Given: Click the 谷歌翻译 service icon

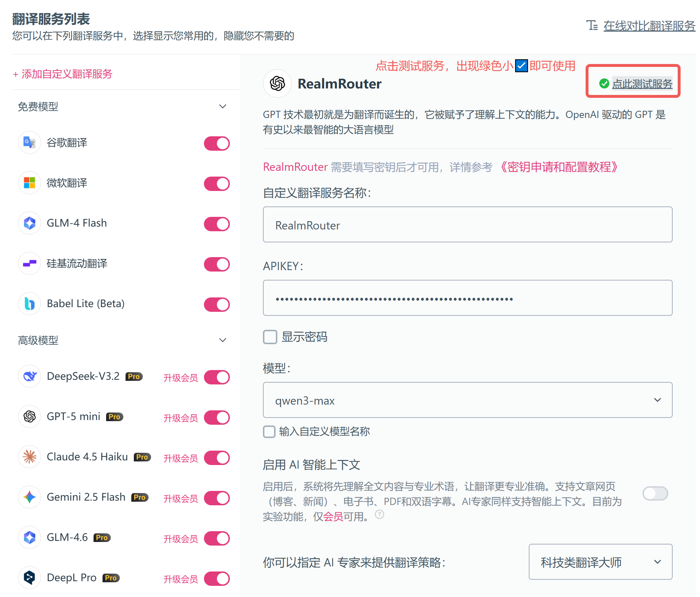Looking at the screenshot, I should click(x=29, y=143).
